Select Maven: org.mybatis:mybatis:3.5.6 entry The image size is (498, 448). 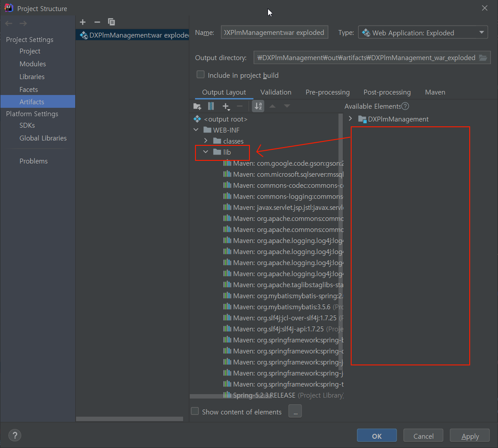tap(283, 307)
